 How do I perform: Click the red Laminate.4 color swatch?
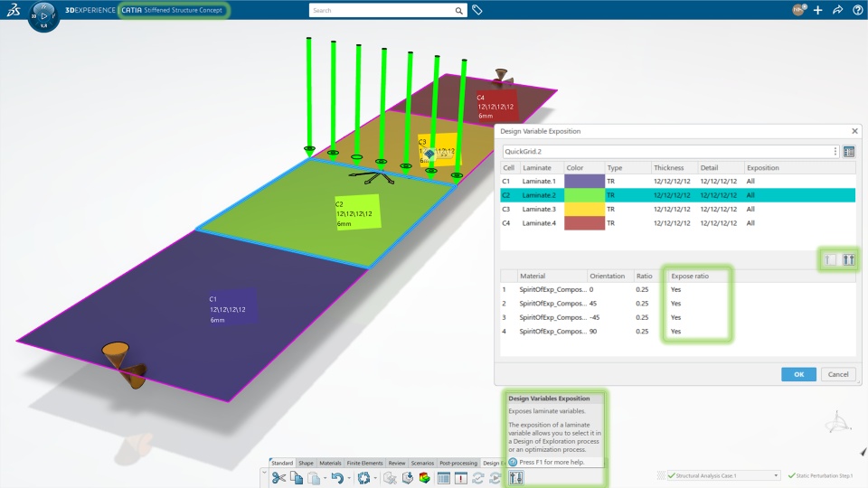tap(584, 223)
